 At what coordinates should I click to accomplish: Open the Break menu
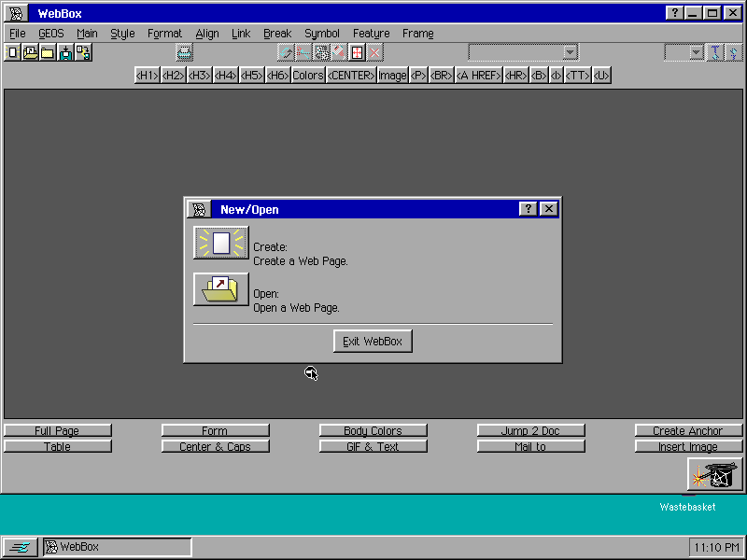click(277, 34)
